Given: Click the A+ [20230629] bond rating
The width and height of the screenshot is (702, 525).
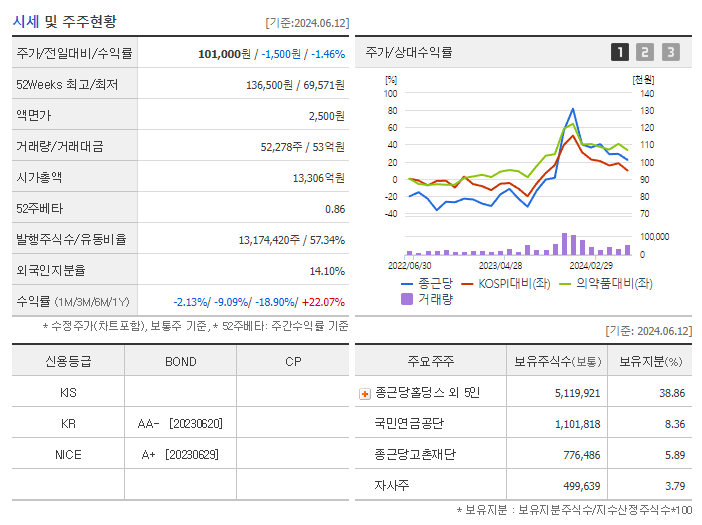Looking at the screenshot, I should tap(180, 455).
